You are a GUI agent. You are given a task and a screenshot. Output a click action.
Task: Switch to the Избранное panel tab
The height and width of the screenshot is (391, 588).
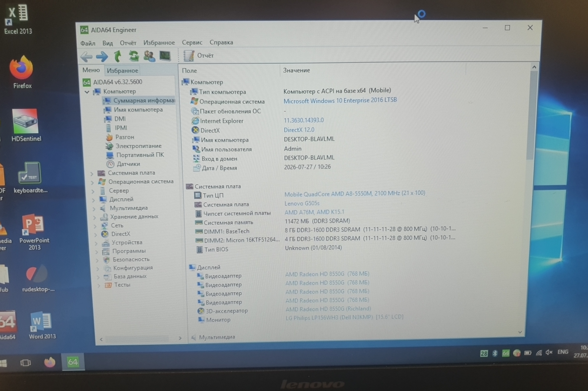pos(122,71)
